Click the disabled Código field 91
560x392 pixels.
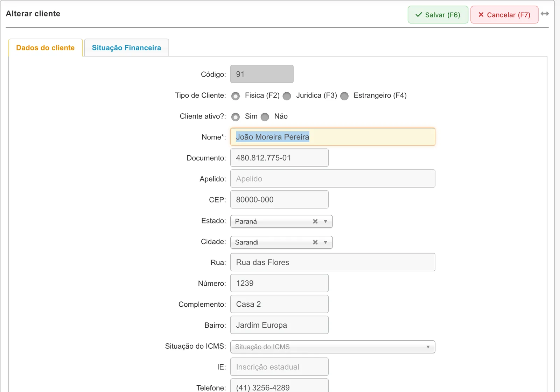(262, 74)
